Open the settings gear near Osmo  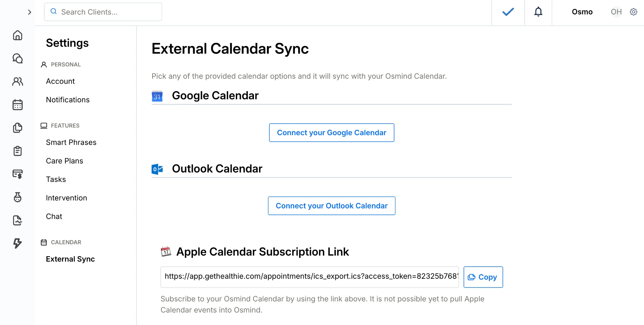pos(633,12)
